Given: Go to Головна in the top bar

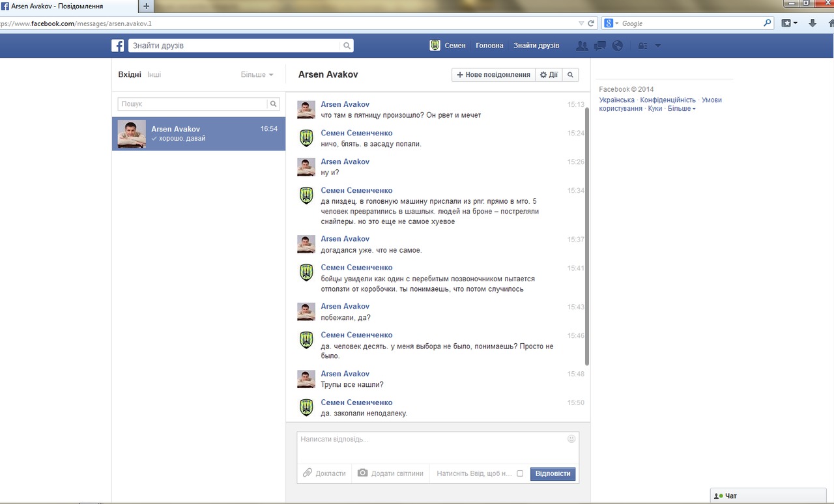Looking at the screenshot, I should (x=489, y=46).
